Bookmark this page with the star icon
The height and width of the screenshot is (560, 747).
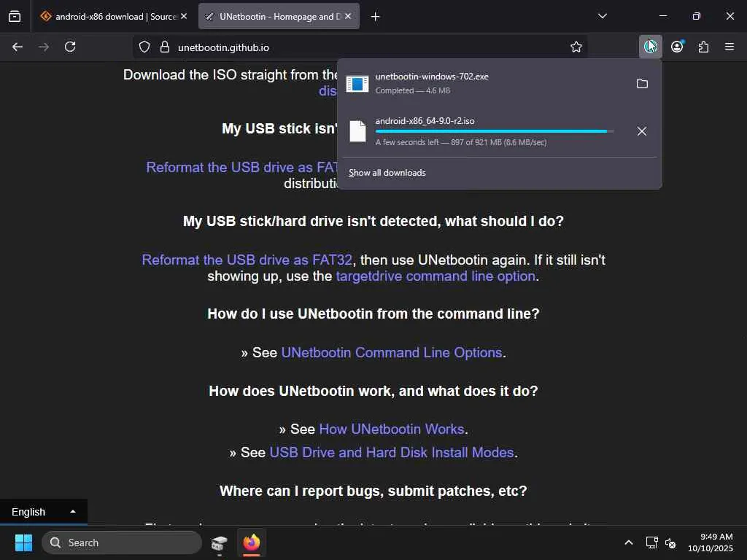click(576, 47)
